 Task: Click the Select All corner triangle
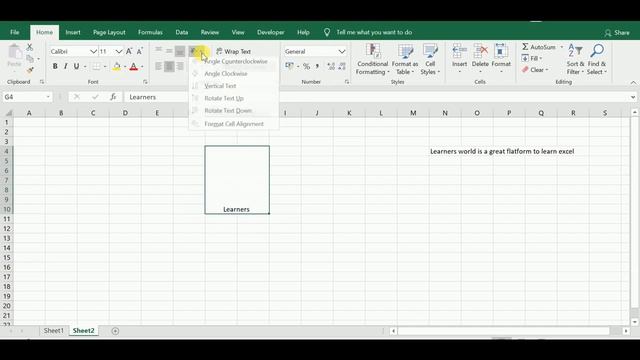pos(8,113)
